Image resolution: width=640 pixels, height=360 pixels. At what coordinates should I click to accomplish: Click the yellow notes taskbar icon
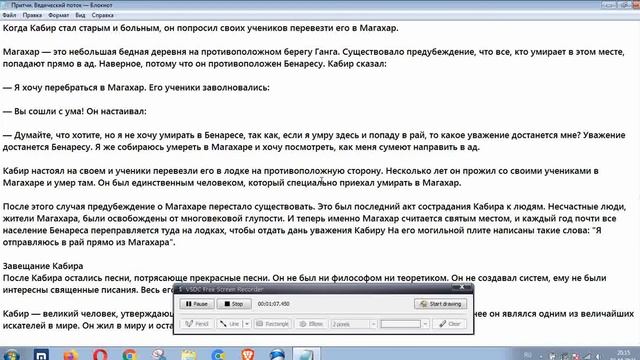(x=189, y=354)
